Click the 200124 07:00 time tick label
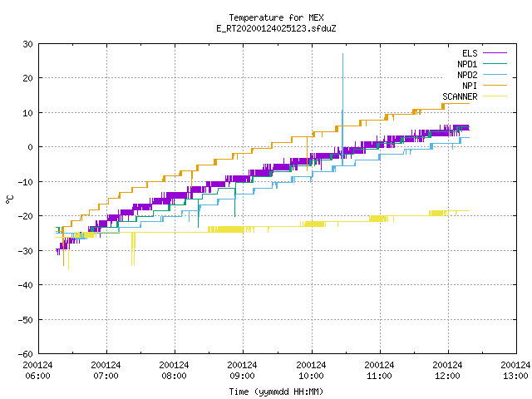The height and width of the screenshot is (399, 532). click(x=106, y=371)
